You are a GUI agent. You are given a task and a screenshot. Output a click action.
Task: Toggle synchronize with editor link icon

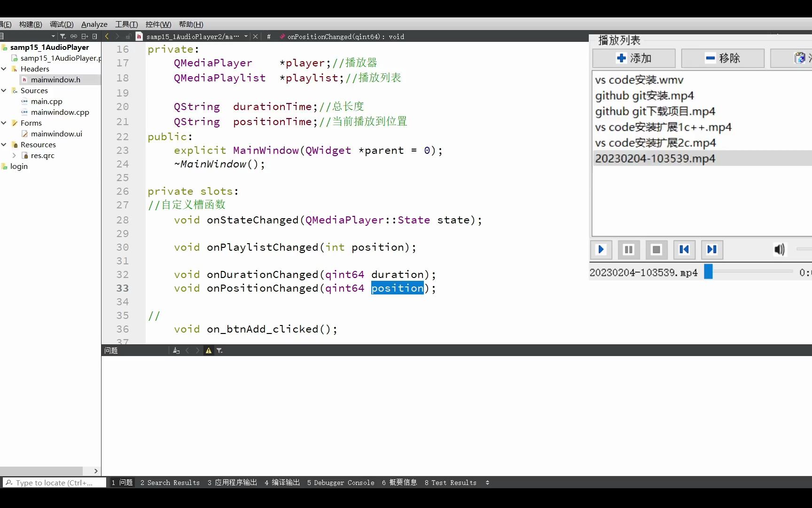[x=74, y=36]
